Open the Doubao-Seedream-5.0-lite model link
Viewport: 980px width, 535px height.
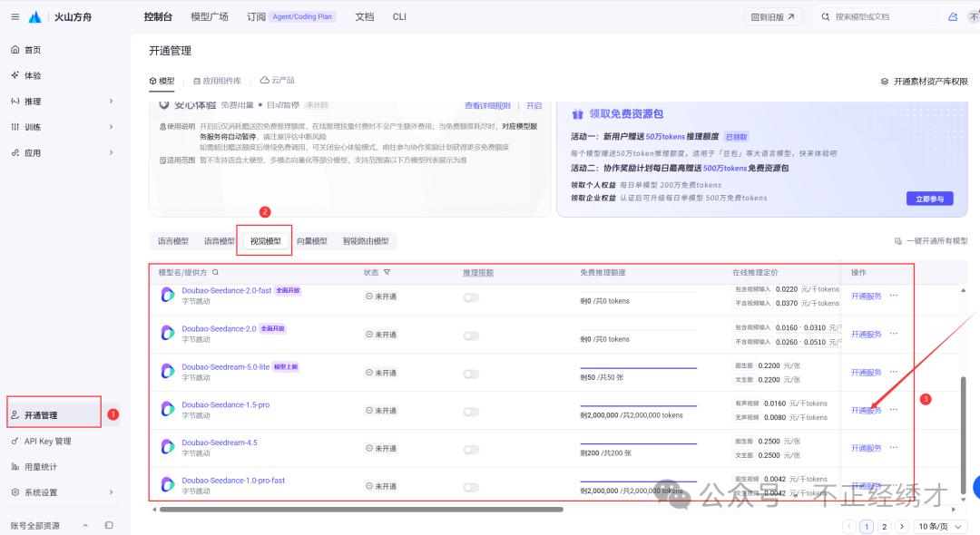click(226, 367)
